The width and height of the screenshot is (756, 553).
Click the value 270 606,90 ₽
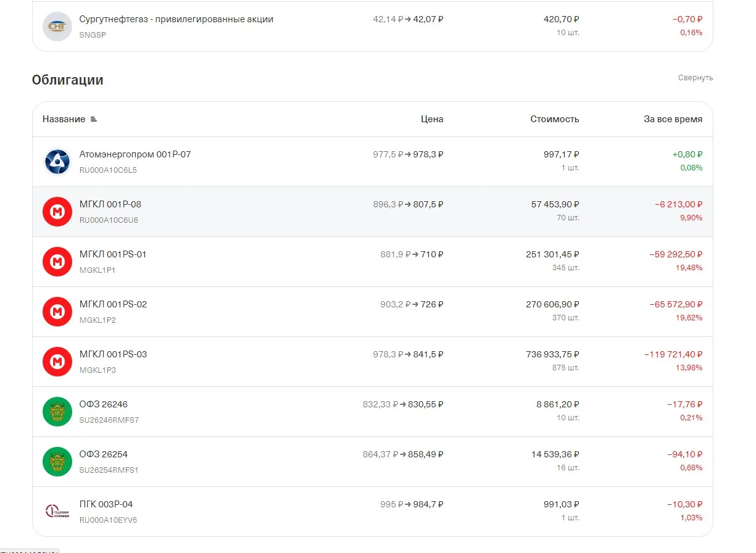coord(552,304)
